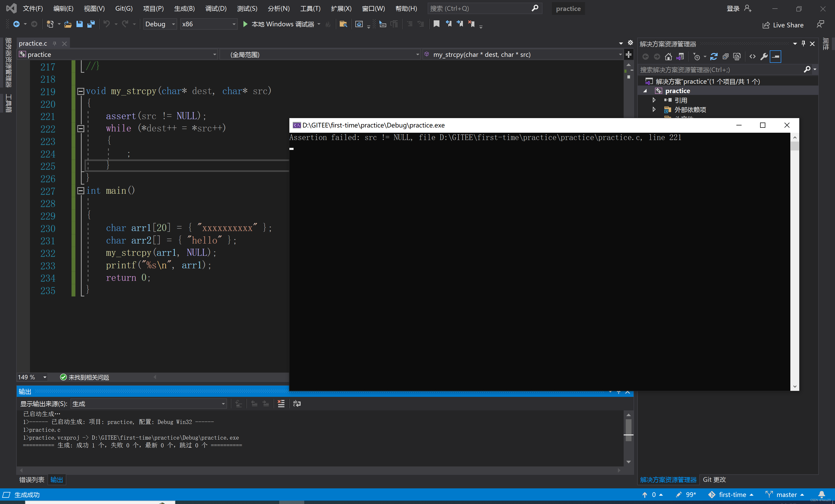
Task: Switch to the 错误列表 tab
Action: [32, 479]
